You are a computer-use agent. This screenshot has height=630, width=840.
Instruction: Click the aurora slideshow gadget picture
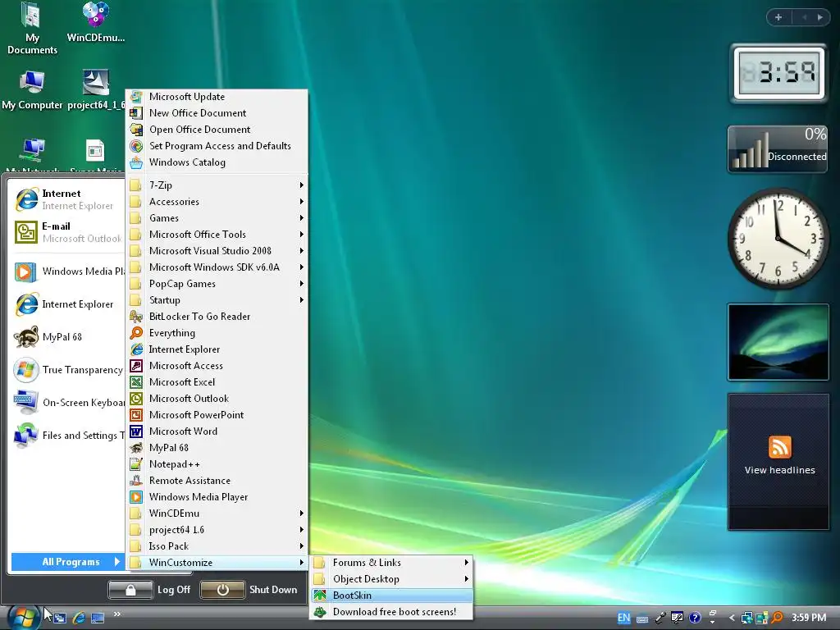pyautogui.click(x=778, y=342)
